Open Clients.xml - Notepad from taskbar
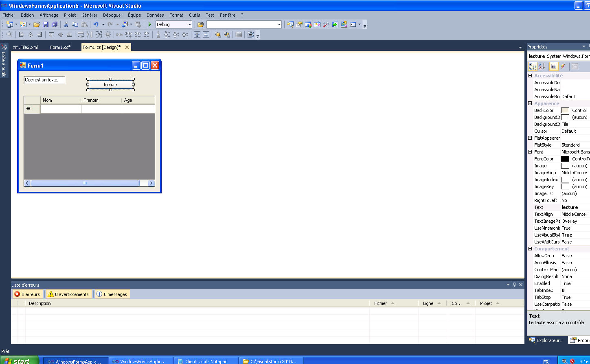This screenshot has height=364, width=590. point(205,361)
